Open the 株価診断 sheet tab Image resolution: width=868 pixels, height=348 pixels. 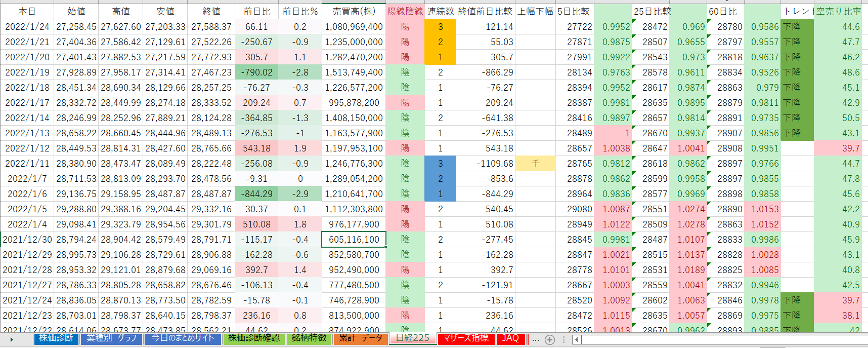(x=56, y=338)
